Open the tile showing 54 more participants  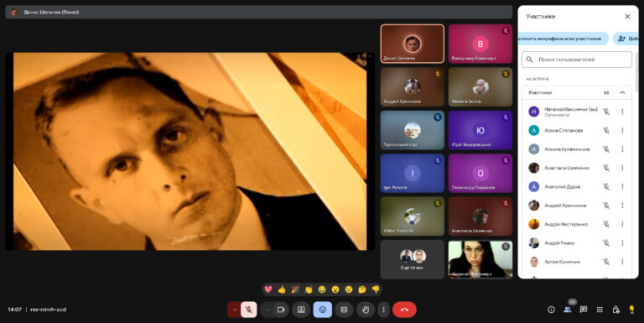(x=413, y=259)
